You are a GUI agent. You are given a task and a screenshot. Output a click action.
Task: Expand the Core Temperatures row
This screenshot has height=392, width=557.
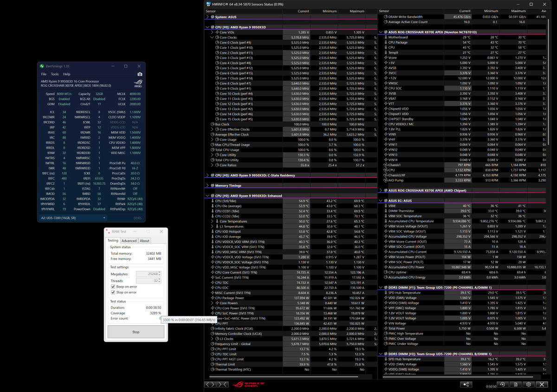(212, 221)
